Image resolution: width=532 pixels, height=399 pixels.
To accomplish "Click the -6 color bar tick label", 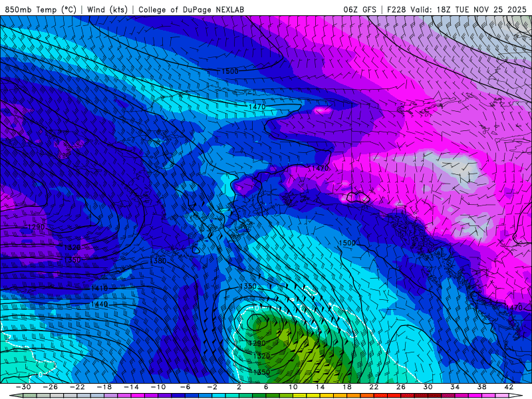I will (186, 387).
